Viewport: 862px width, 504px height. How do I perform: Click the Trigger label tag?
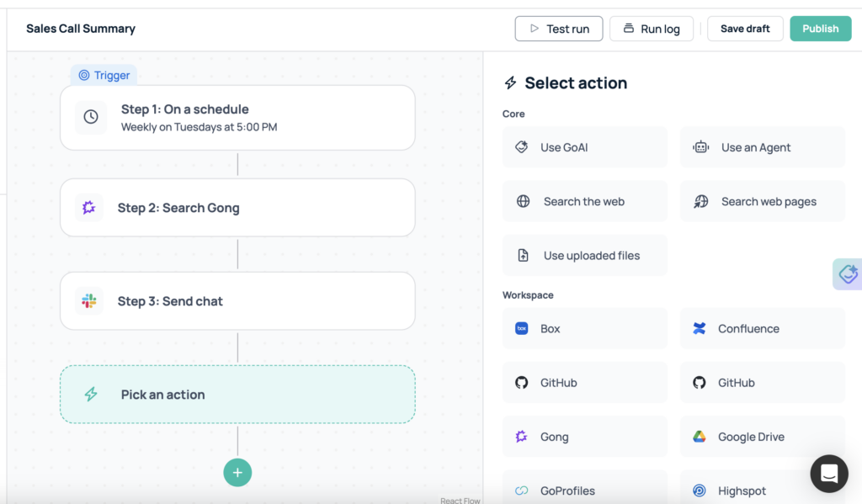[x=104, y=76]
